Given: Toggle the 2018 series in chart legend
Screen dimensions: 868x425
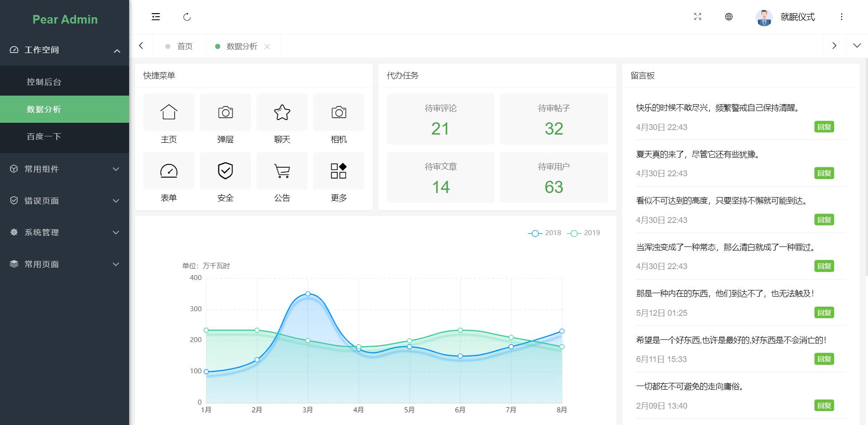Looking at the screenshot, I should (545, 233).
